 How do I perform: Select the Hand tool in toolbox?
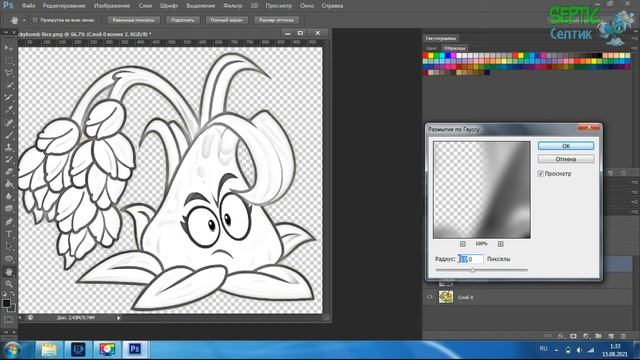[x=9, y=271]
